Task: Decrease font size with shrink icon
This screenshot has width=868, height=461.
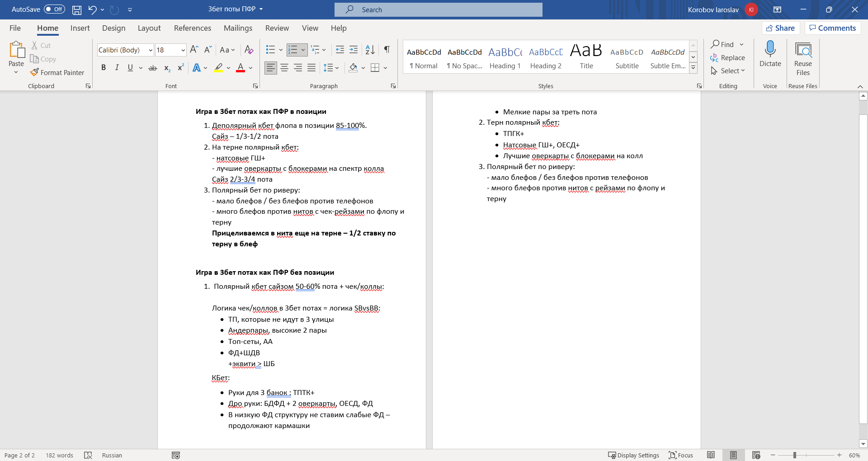Action: [208, 50]
